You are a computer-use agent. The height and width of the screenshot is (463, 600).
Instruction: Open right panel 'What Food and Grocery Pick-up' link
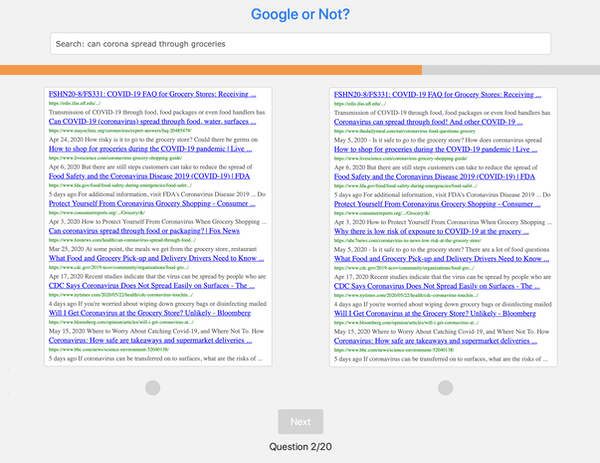tap(442, 259)
